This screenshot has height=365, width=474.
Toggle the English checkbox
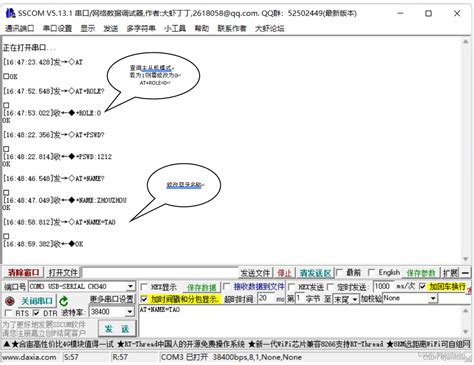(371, 272)
